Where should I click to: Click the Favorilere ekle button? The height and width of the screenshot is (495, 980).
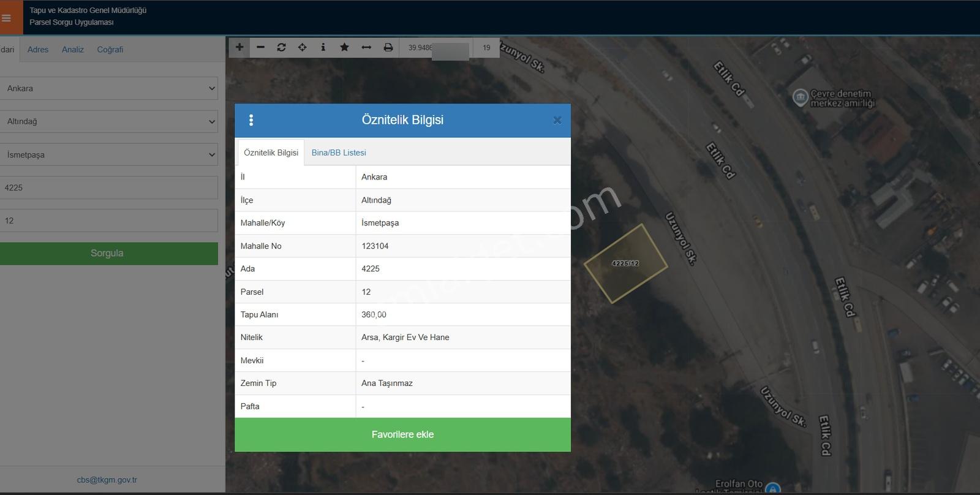coord(402,435)
